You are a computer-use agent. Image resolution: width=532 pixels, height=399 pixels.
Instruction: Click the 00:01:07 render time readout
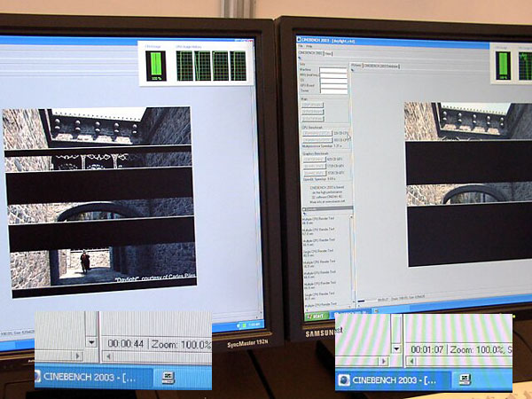point(426,349)
